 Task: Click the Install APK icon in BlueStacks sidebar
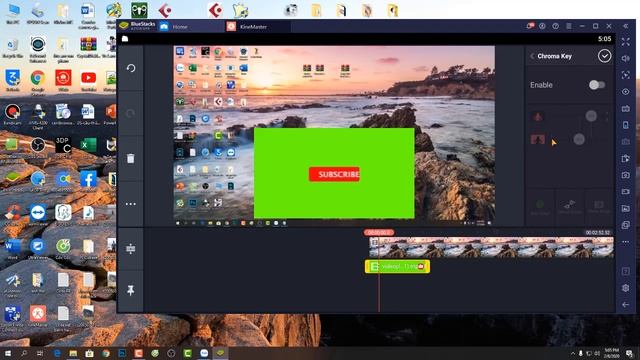pos(626,158)
